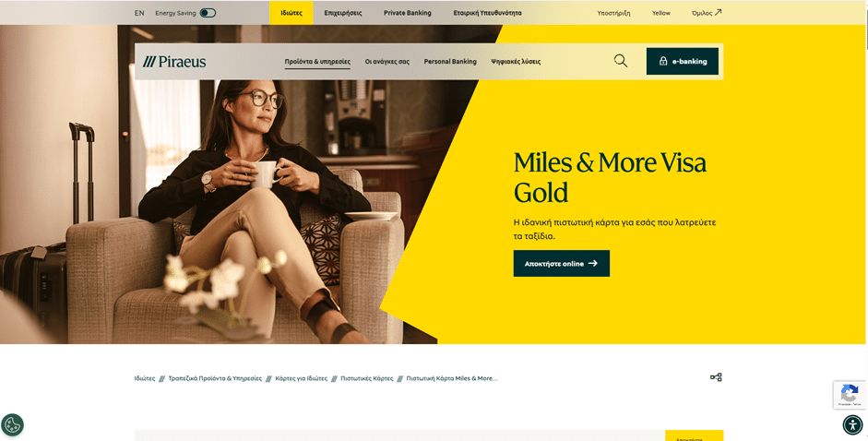Click the Piraeus logo
The width and height of the screenshot is (868, 441).
[x=174, y=62]
